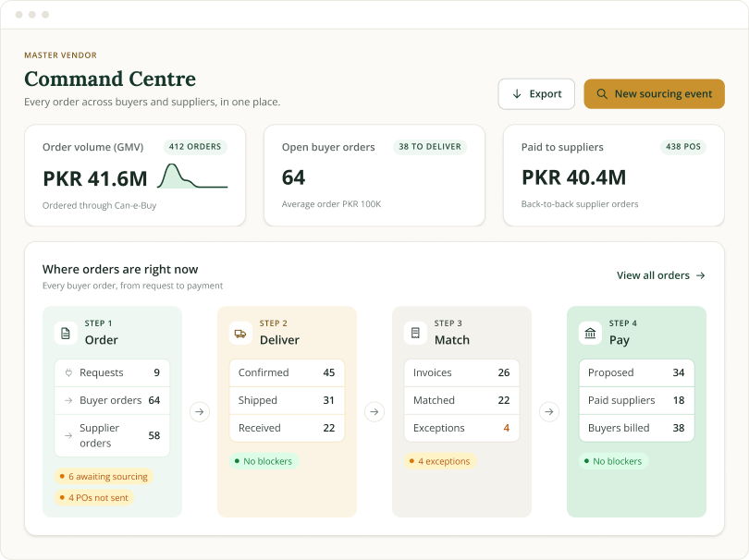
Task: Click the arrow icon beside Supplier orders
Action: tap(68, 435)
